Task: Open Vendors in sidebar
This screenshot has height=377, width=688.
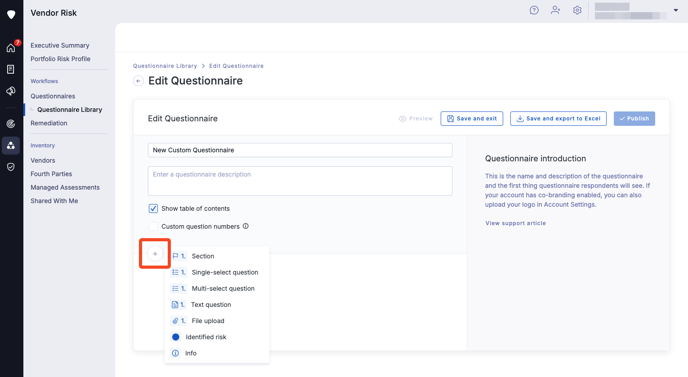Action: tap(43, 161)
